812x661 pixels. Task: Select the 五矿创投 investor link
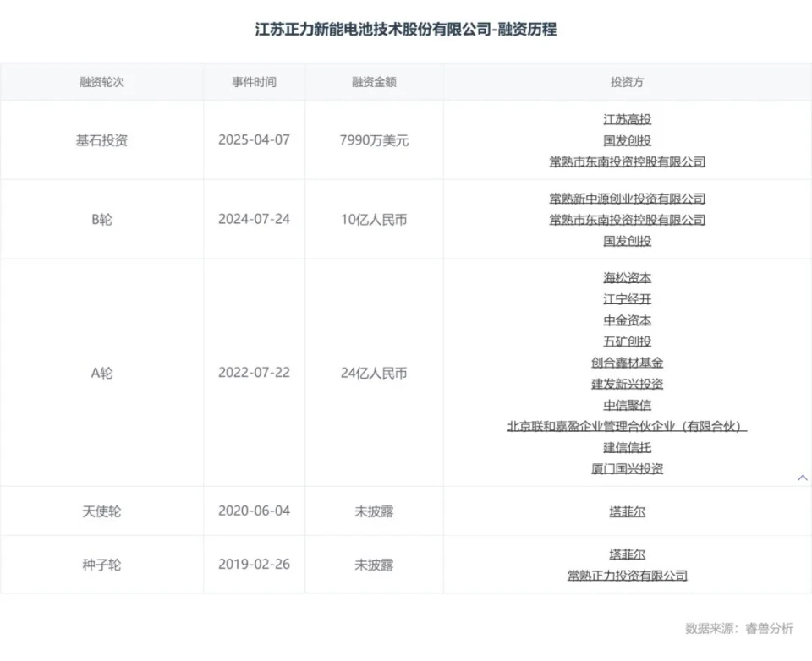tap(627, 341)
